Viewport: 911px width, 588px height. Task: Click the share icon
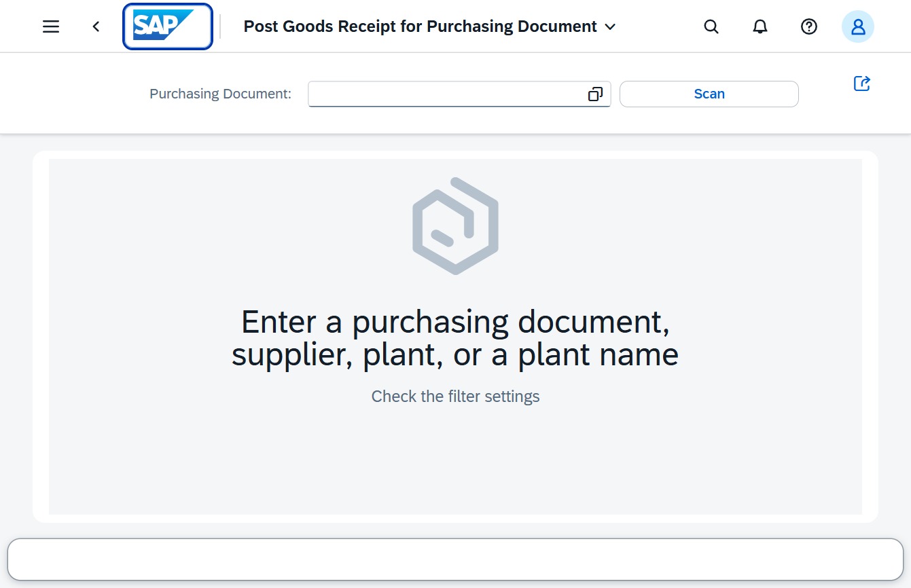[862, 84]
